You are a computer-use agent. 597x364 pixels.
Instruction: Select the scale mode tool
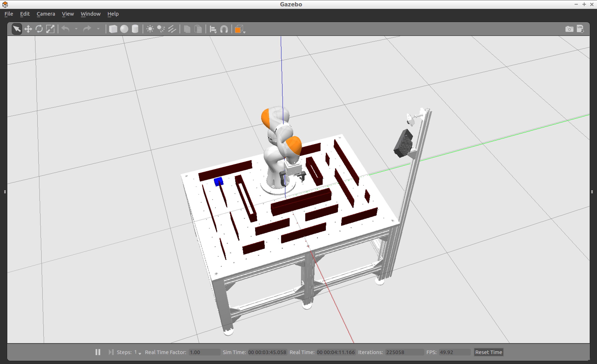[50, 29]
